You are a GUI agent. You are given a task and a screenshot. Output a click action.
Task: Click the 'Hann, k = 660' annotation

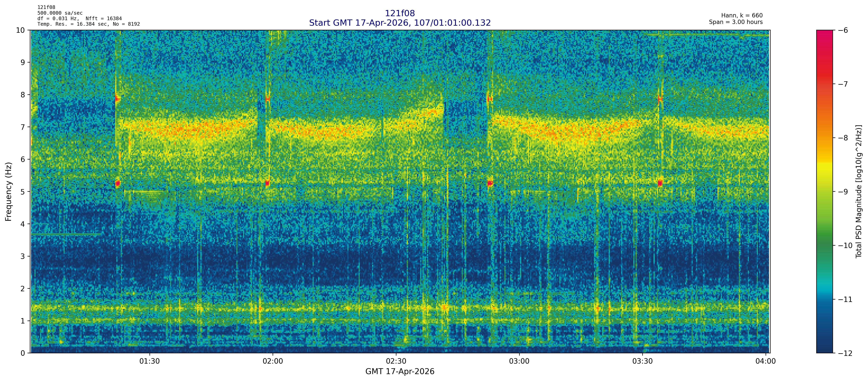point(742,16)
